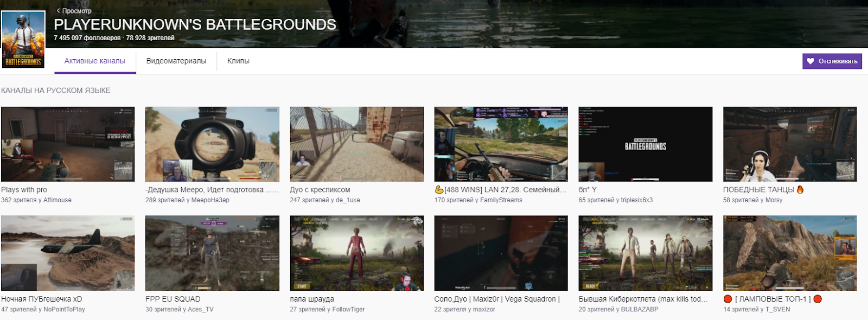Open channel link for Attimouse

click(x=58, y=200)
